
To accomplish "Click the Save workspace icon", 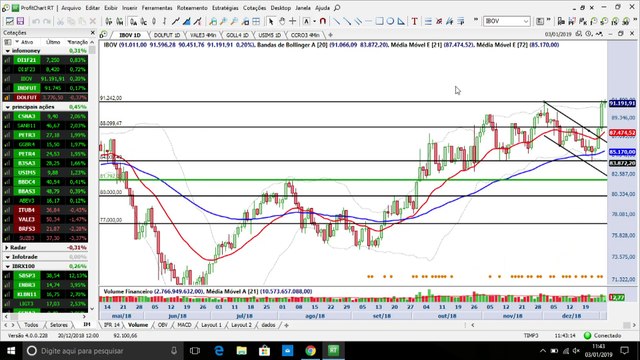I will point(20,21).
